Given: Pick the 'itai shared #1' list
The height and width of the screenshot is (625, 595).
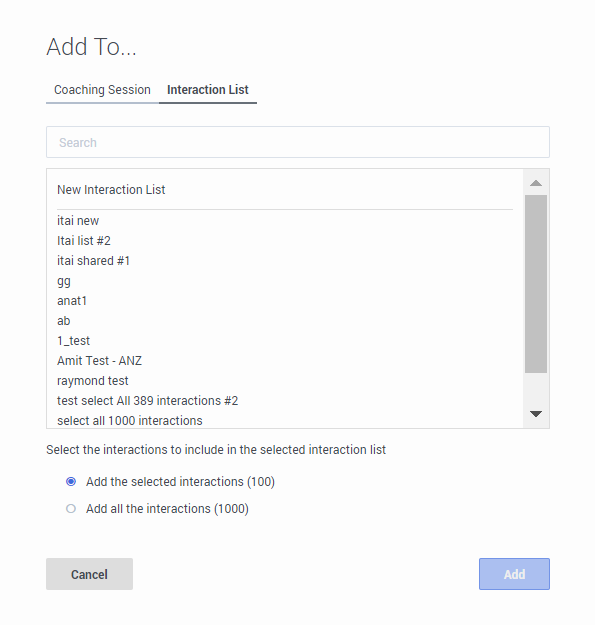Looking at the screenshot, I should (285, 261).
